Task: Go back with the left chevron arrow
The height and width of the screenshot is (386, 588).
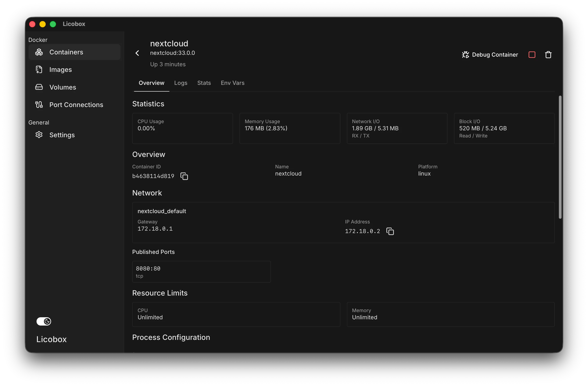Action: (137, 53)
